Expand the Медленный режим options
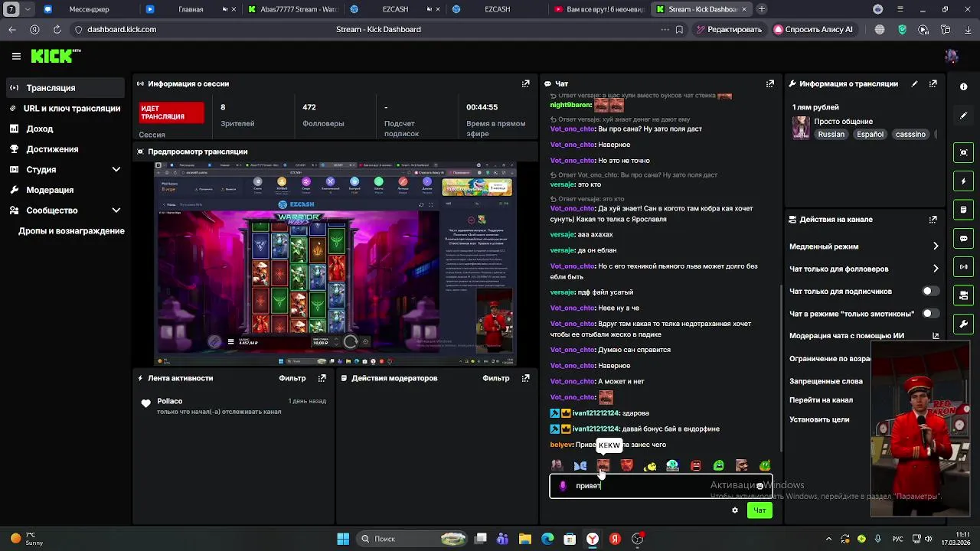Screen dimensions: 980x551 coord(936,246)
